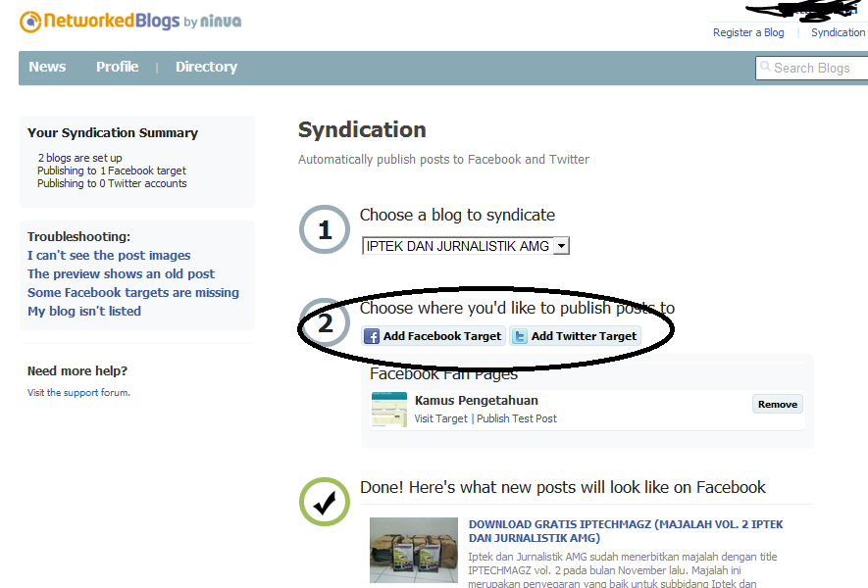Screen dimensions: 868x588
Task: Open 'I can't see the post images' help
Action: tap(109, 256)
